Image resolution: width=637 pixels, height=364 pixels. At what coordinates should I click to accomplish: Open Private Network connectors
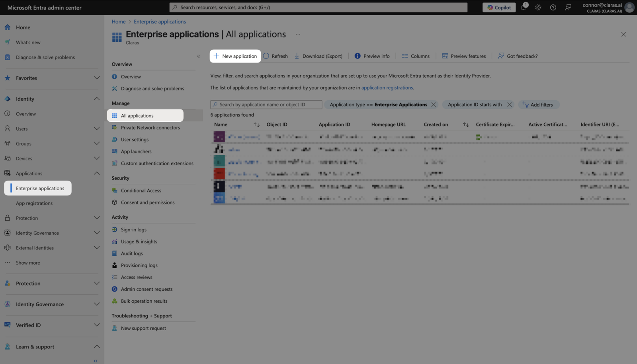(x=150, y=128)
